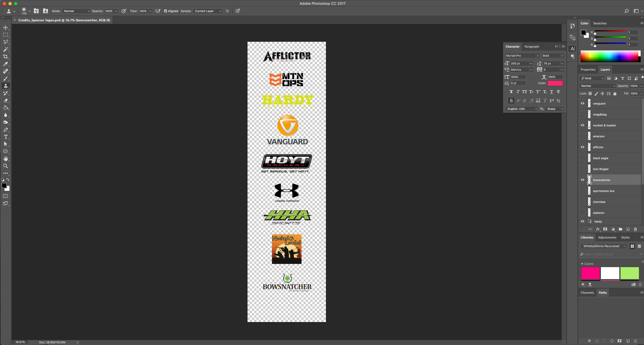Show the black eagle layer

click(582, 158)
